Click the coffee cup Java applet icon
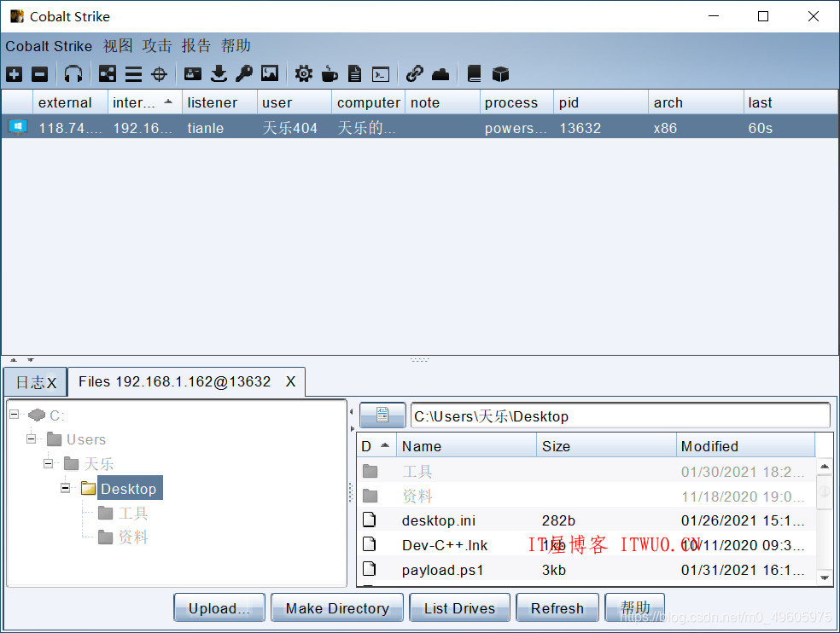840x633 pixels. [x=330, y=74]
